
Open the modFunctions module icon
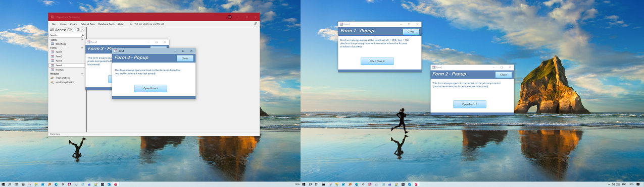pos(52,78)
